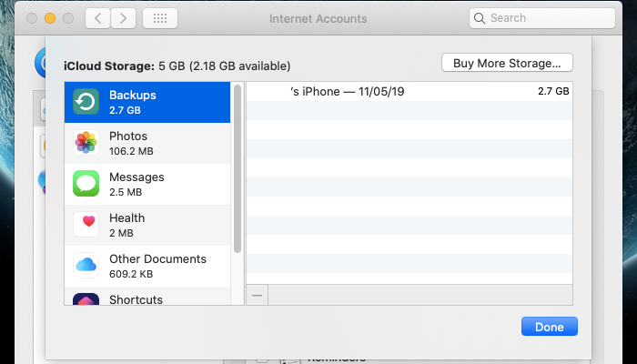Screen dimensions: 637x364
Task: Click the search magnifier icon
Action: coord(480,18)
